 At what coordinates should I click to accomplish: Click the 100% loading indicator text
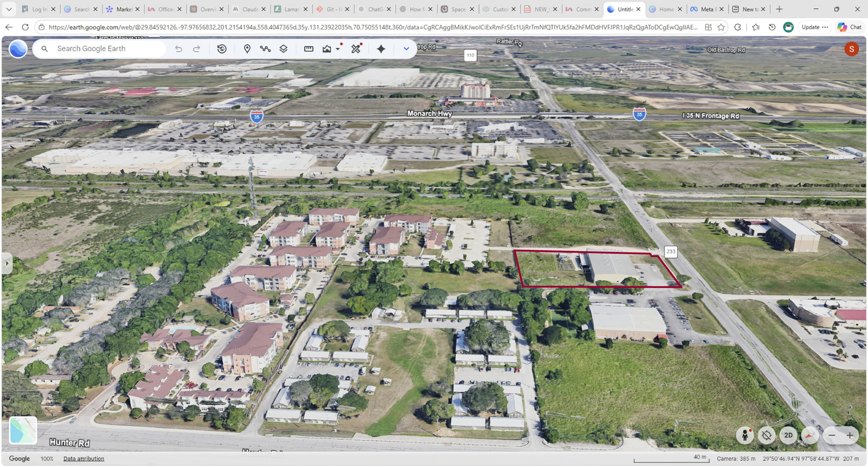pos(47,459)
